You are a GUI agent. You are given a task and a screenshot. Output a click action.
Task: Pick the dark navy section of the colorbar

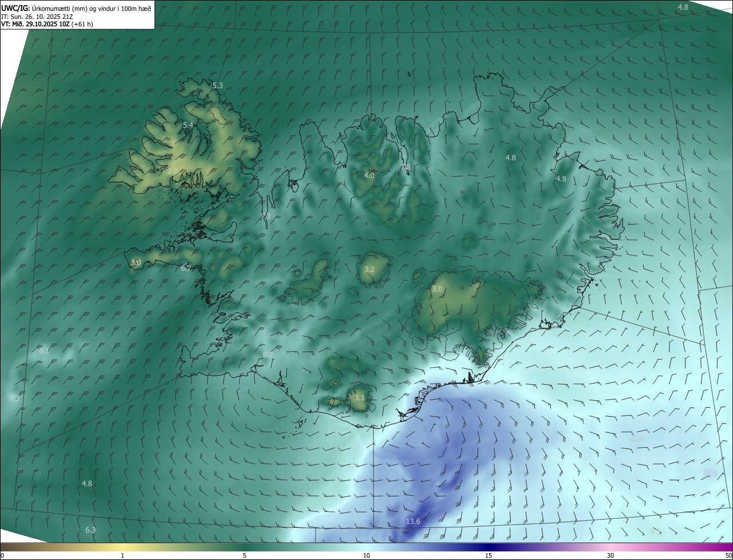488,547
